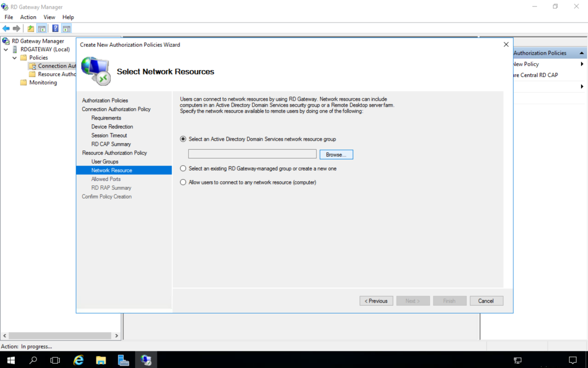The height and width of the screenshot is (368, 588).
Task: Launch Microsoft Edge from the taskbar
Action: click(x=78, y=360)
